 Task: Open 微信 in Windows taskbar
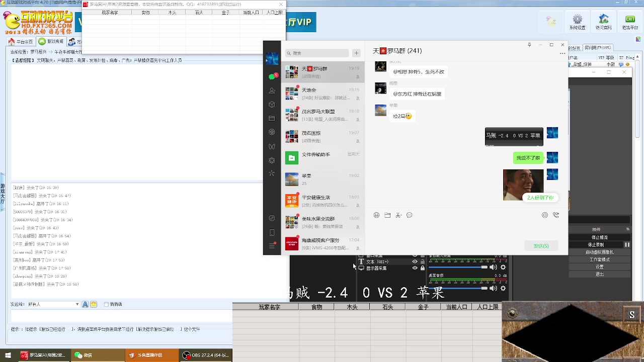pyautogui.click(x=98, y=355)
